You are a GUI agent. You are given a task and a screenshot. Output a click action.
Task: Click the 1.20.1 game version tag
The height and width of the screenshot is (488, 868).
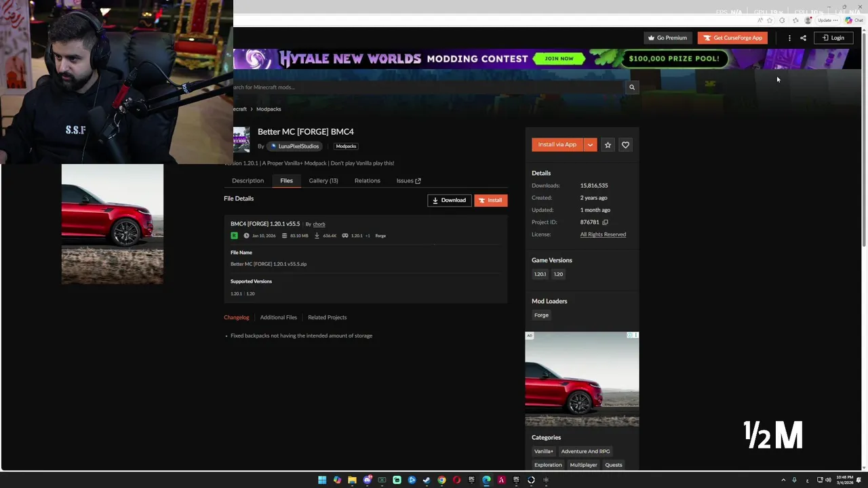[540, 274]
